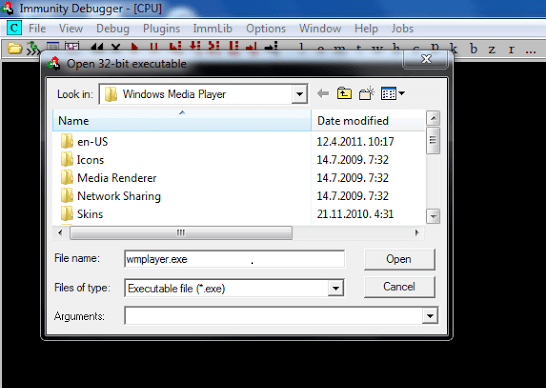Open the Window menu
Screen dimensions: 546x388
coord(320,28)
